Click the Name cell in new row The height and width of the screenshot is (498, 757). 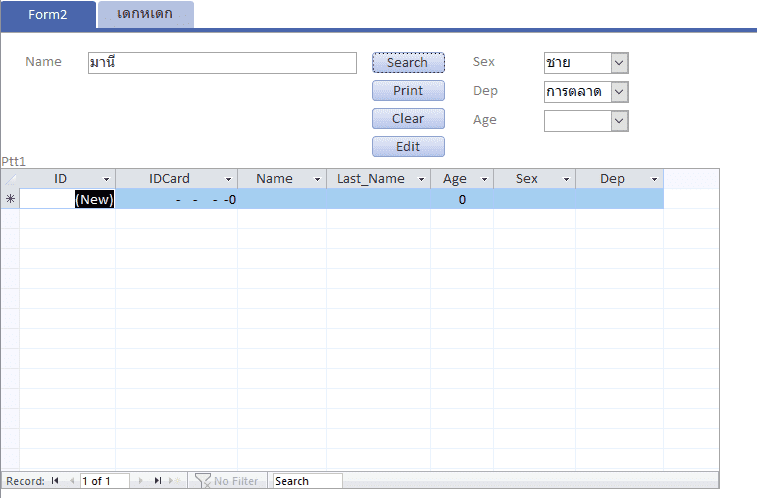282,199
